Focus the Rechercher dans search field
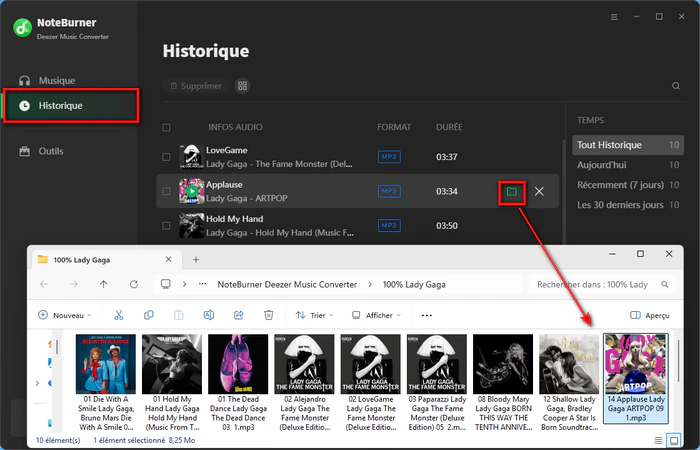 [x=601, y=284]
